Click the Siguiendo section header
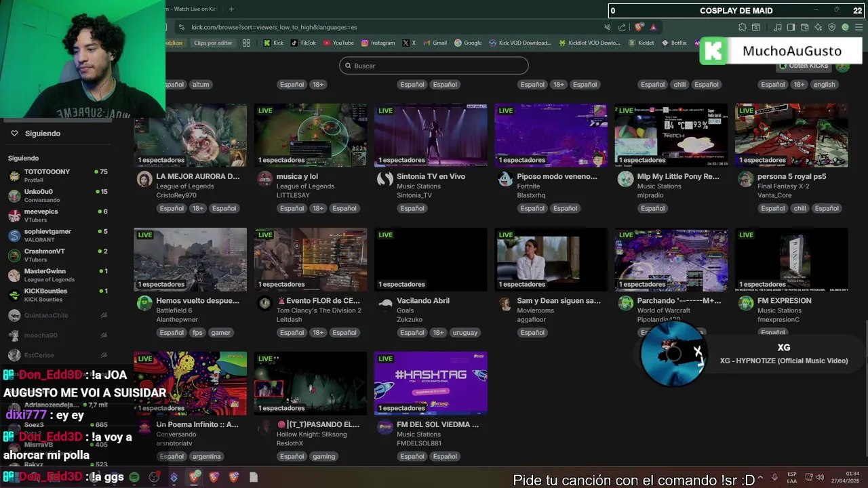The width and height of the screenshot is (868, 488). coord(23,159)
